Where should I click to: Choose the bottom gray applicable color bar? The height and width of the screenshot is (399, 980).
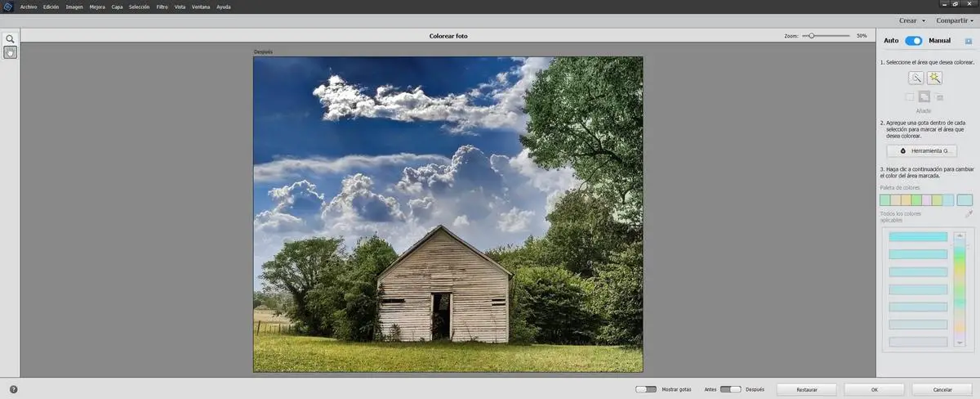(918, 342)
